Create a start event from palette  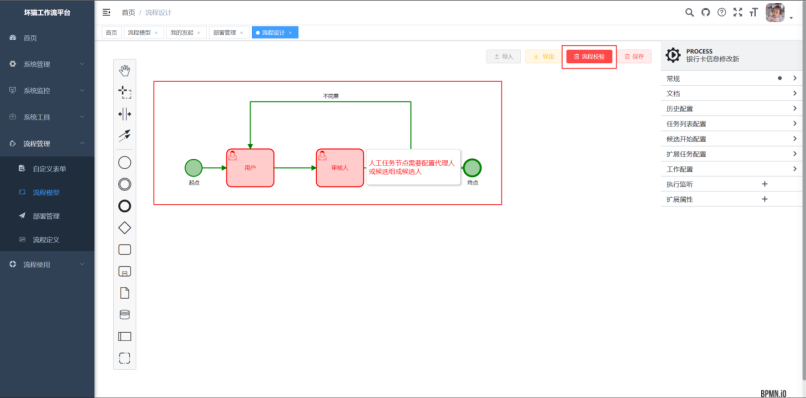coord(124,163)
